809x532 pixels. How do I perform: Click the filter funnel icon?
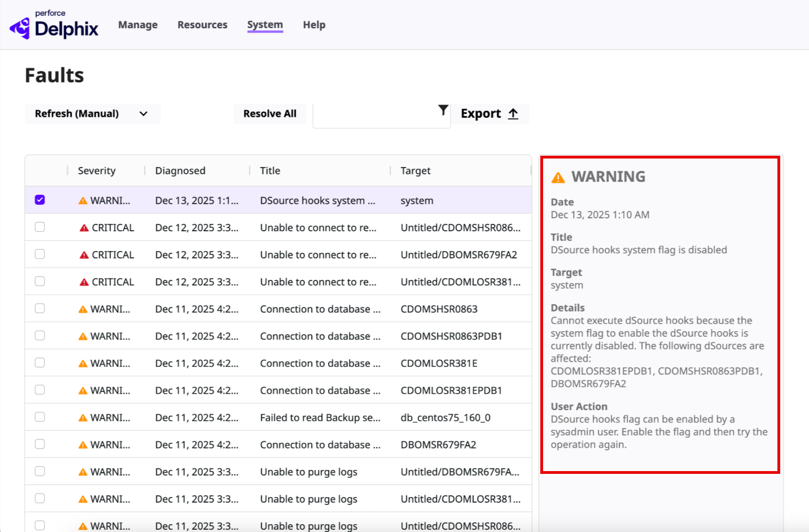click(443, 110)
